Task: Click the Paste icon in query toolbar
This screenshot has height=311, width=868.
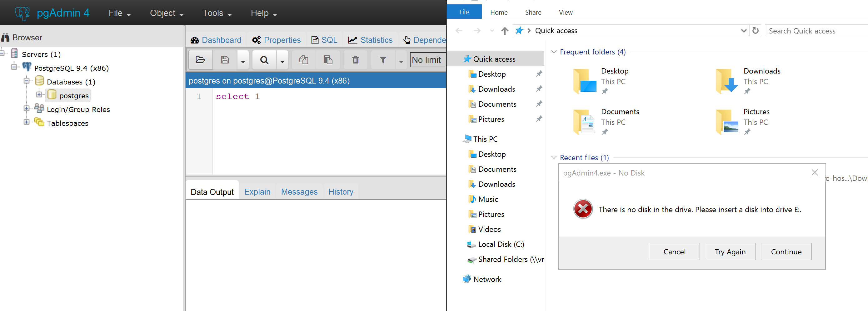Action: [x=328, y=60]
